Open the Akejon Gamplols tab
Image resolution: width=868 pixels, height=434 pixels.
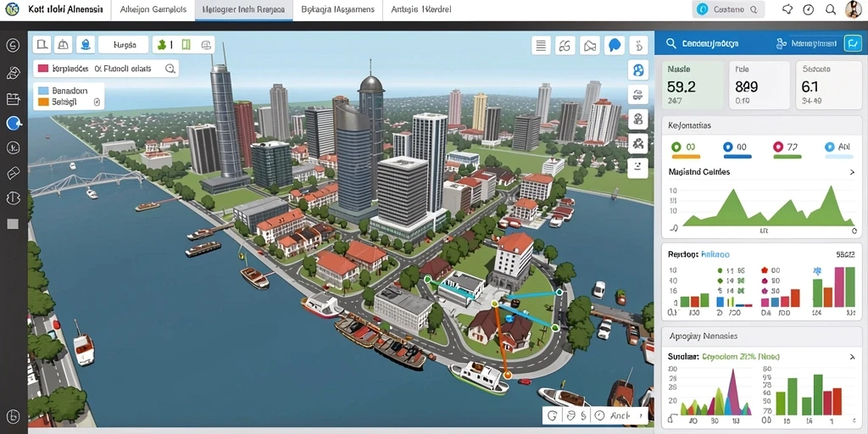[x=157, y=10]
